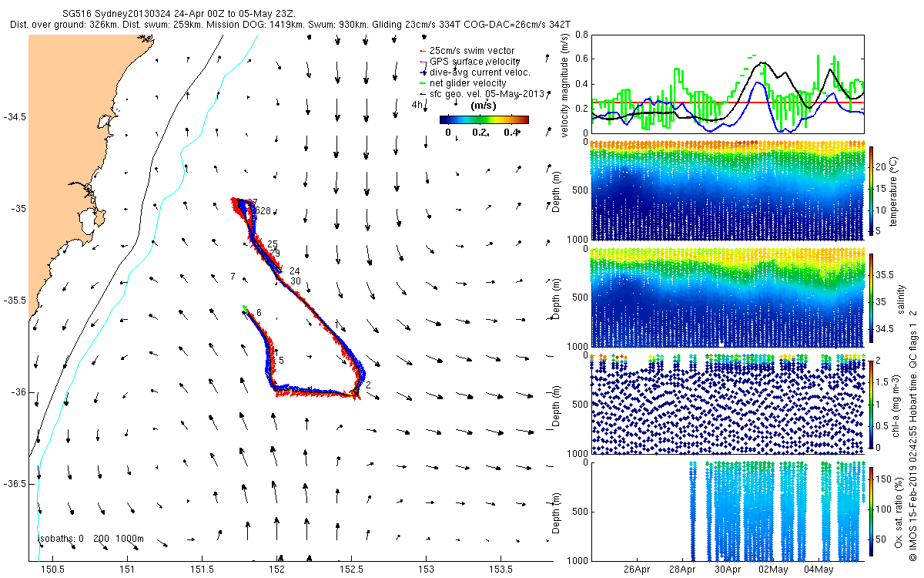Click the salinity colorbar

coord(872,298)
